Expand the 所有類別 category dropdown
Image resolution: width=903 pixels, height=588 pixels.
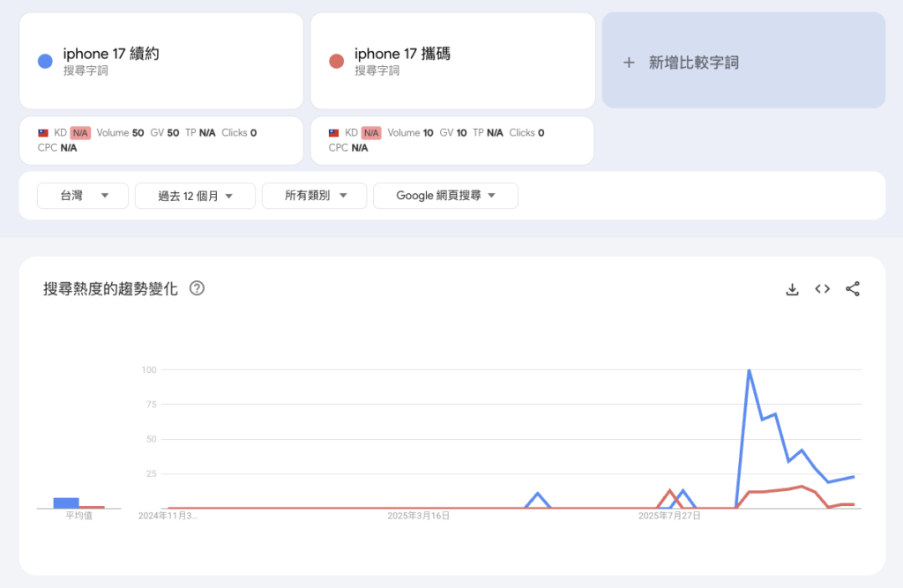pos(314,196)
